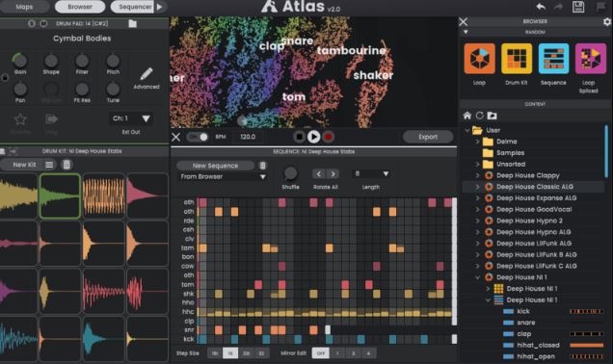This screenshot has width=613, height=364.
Task: Expand Deep House Clappy tree item
Action: [477, 176]
